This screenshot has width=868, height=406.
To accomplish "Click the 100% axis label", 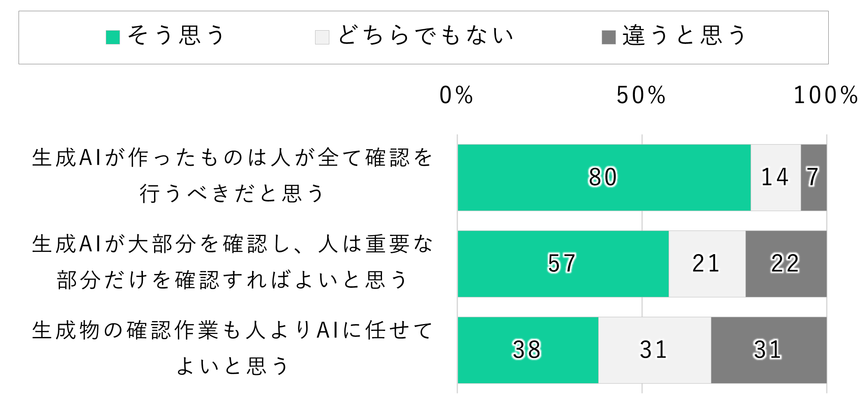I will 826,95.
